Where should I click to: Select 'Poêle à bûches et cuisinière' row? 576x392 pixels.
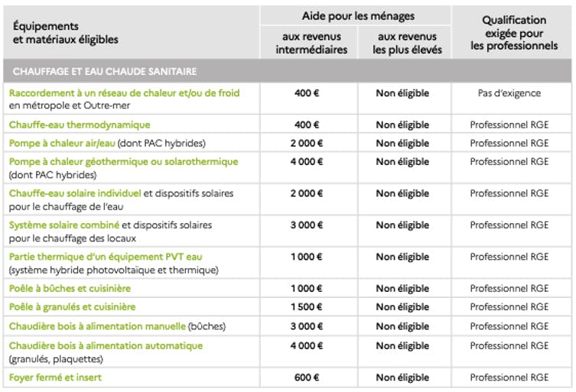point(288,289)
